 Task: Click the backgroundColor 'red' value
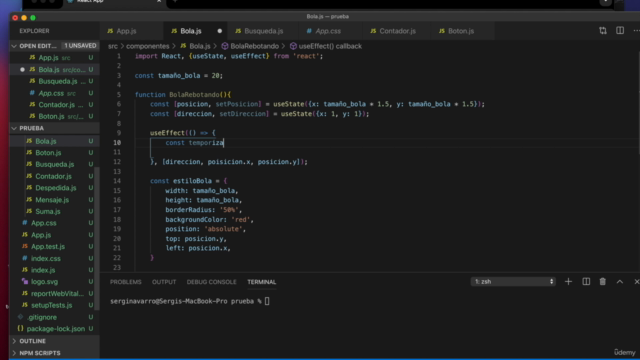240,220
